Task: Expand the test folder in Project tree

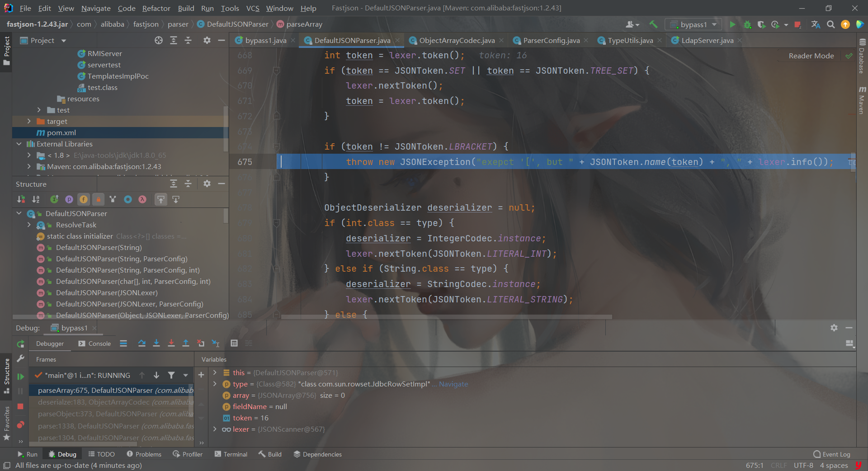Action: click(x=39, y=110)
